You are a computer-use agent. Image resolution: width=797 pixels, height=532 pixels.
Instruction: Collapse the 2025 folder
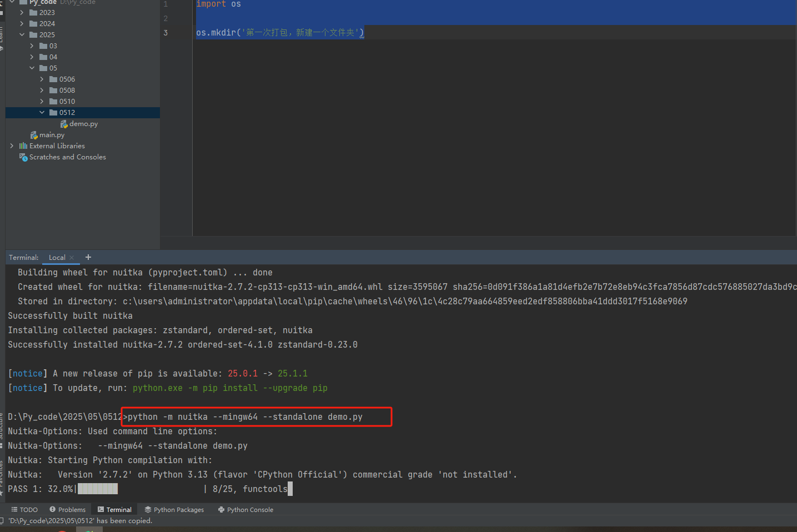[22, 34]
